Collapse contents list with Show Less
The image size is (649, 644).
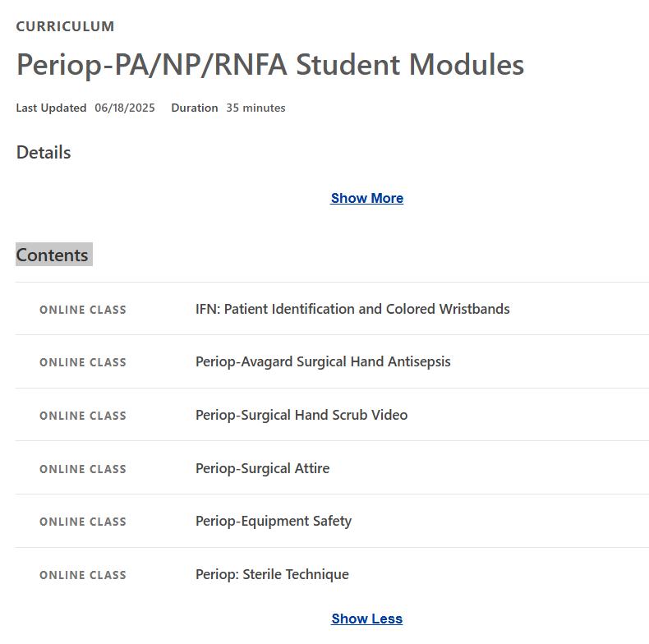click(366, 619)
